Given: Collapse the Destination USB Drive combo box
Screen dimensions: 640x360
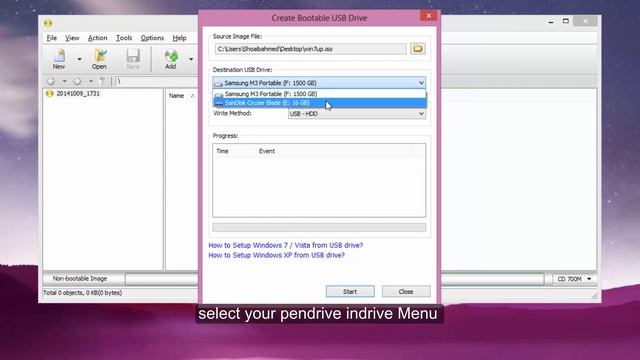Looking at the screenshot, I should [x=421, y=83].
